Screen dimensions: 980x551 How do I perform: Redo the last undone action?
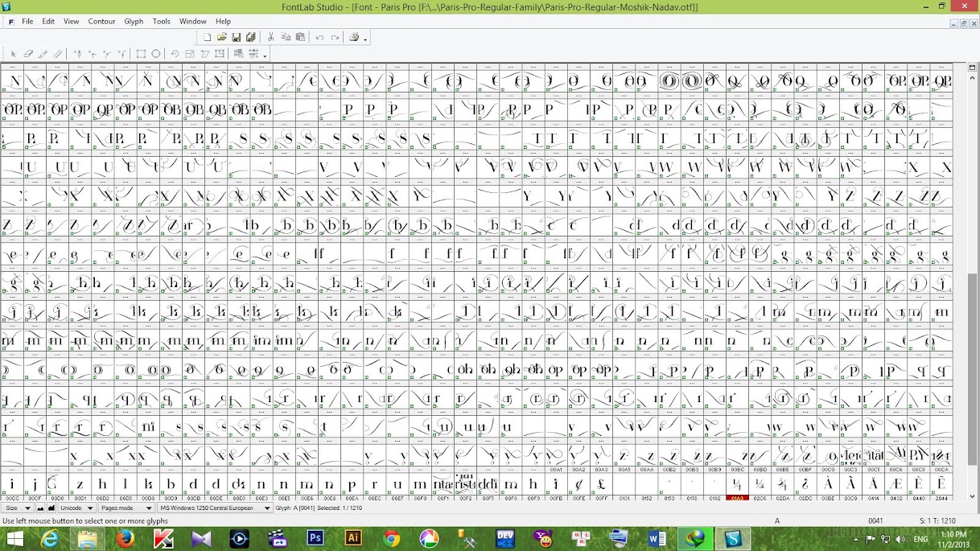pos(335,37)
